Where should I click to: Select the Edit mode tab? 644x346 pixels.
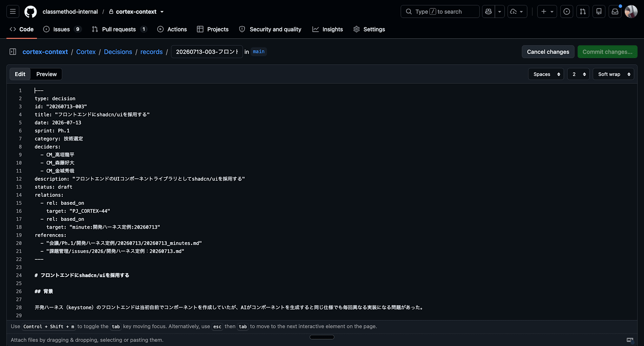click(20, 74)
